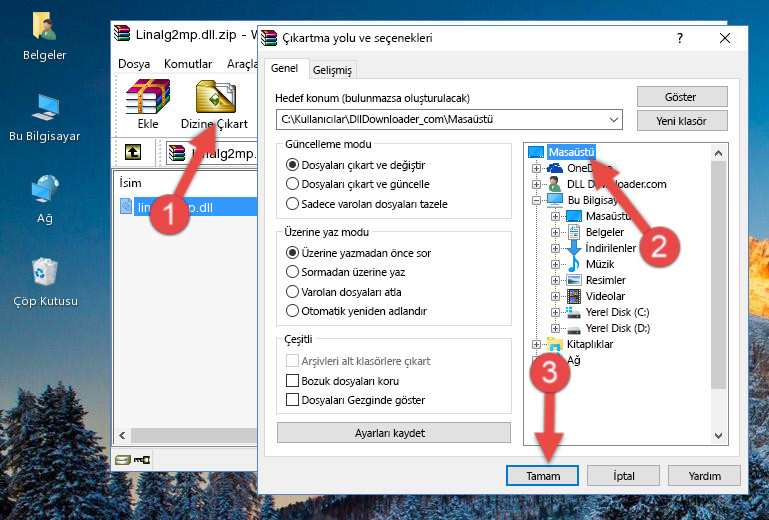Image resolution: width=769 pixels, height=520 pixels.
Task: Expand the Videolar tree node
Action: click(555, 296)
